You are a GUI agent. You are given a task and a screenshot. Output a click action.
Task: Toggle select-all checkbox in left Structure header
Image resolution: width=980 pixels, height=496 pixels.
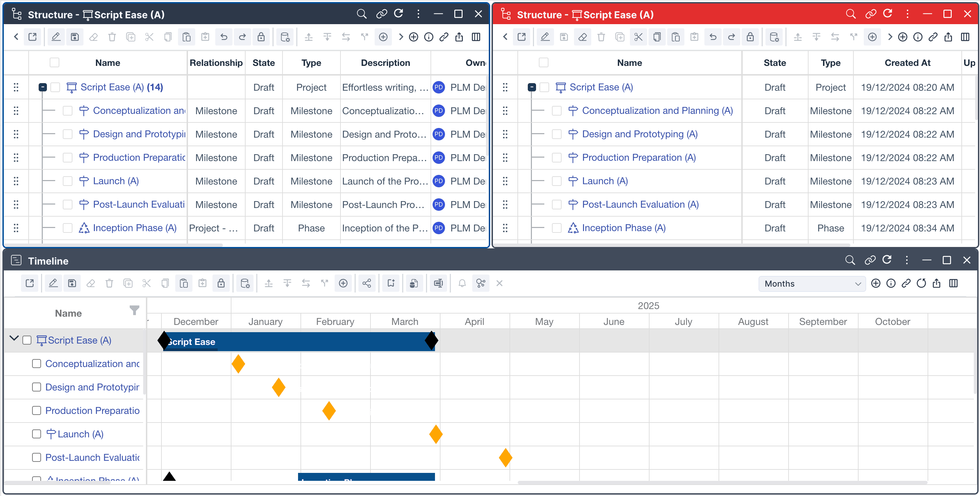[55, 62]
